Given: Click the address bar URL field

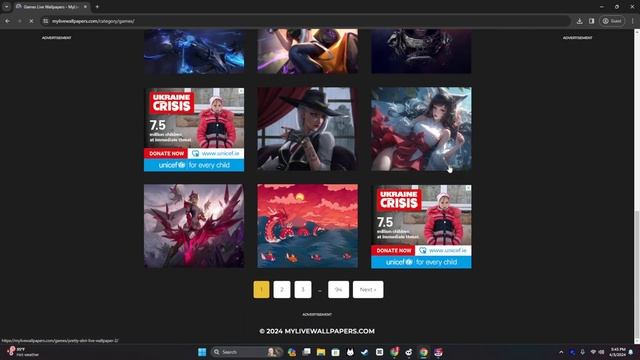Looking at the screenshot, I should pyautogui.click(x=306, y=21).
